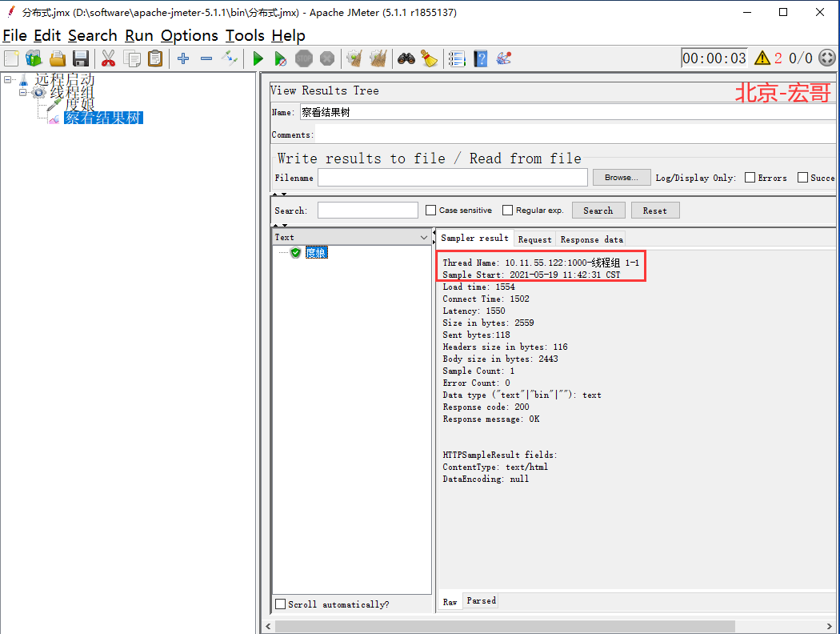Open the Text renderer dropdown

pyautogui.click(x=351, y=237)
